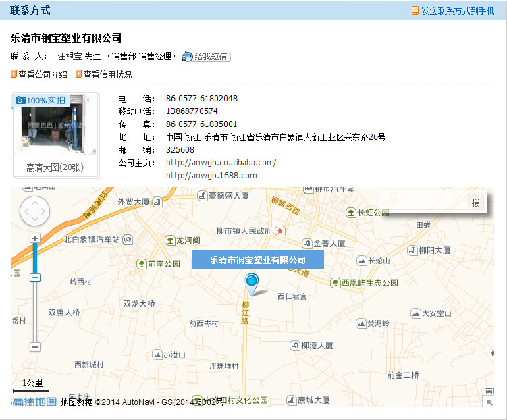Click the 黄泥岭 mountain icon
The height and width of the screenshot is (420, 507).
361,323
